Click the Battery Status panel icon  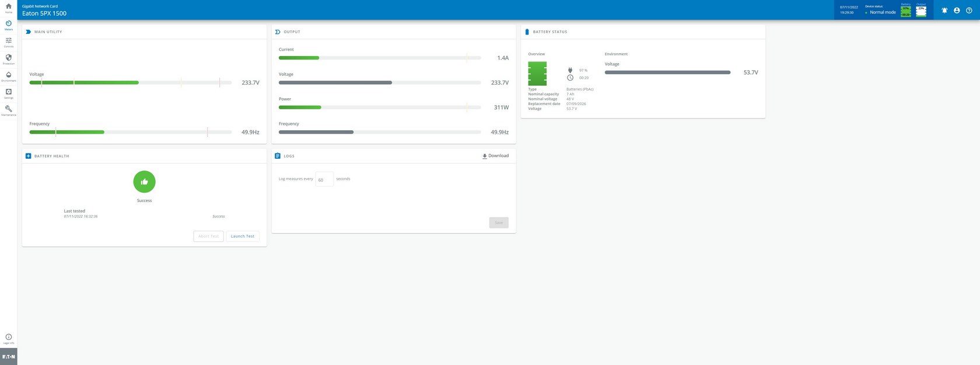click(527, 32)
